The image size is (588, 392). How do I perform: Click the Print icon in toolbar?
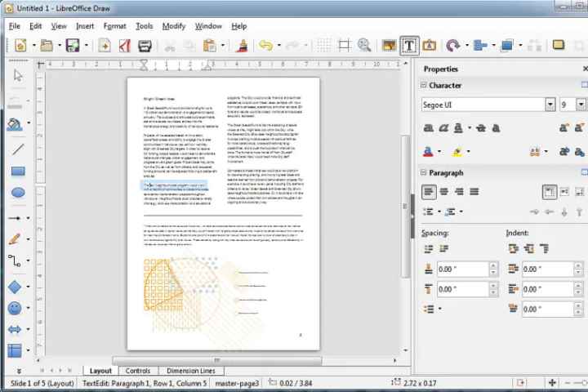145,46
